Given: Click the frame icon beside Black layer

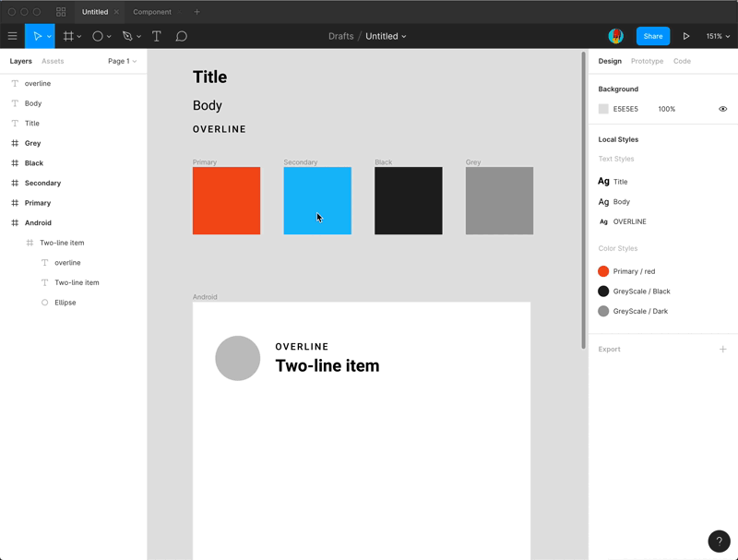Looking at the screenshot, I should (15, 162).
